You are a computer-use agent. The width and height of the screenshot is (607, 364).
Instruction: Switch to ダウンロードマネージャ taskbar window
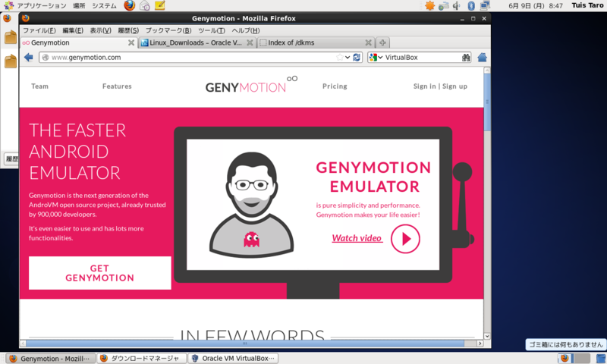(x=142, y=358)
